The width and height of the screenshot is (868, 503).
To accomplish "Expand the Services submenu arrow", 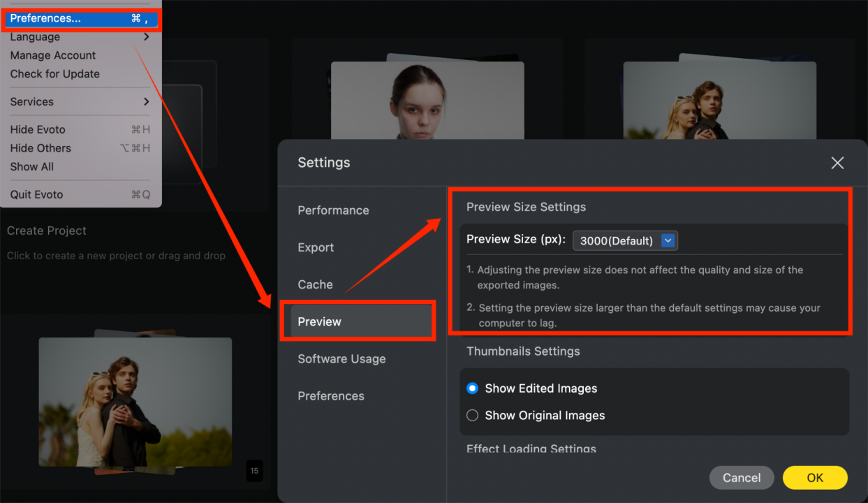I will [x=146, y=102].
